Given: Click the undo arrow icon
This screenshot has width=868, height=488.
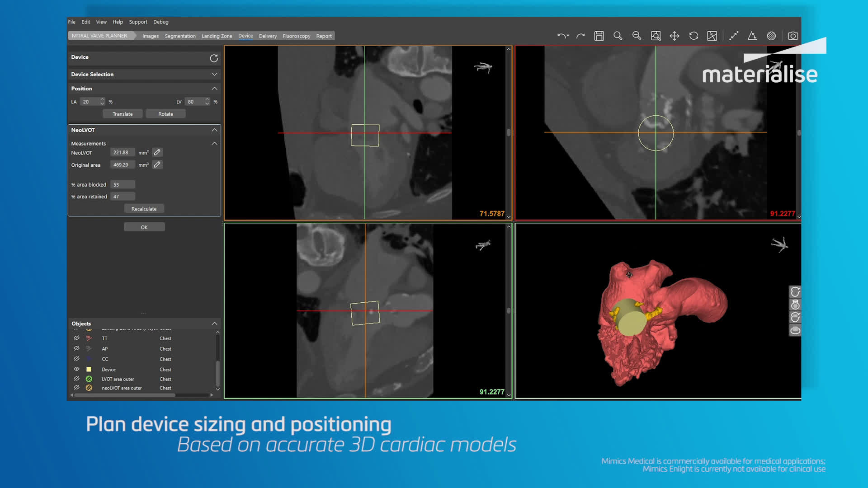Looking at the screenshot, I should (x=562, y=36).
